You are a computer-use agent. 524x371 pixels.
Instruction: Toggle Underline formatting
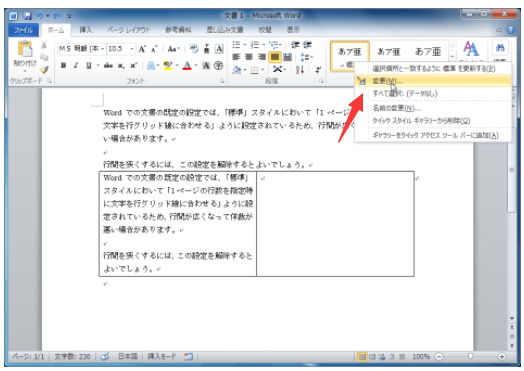89,66
